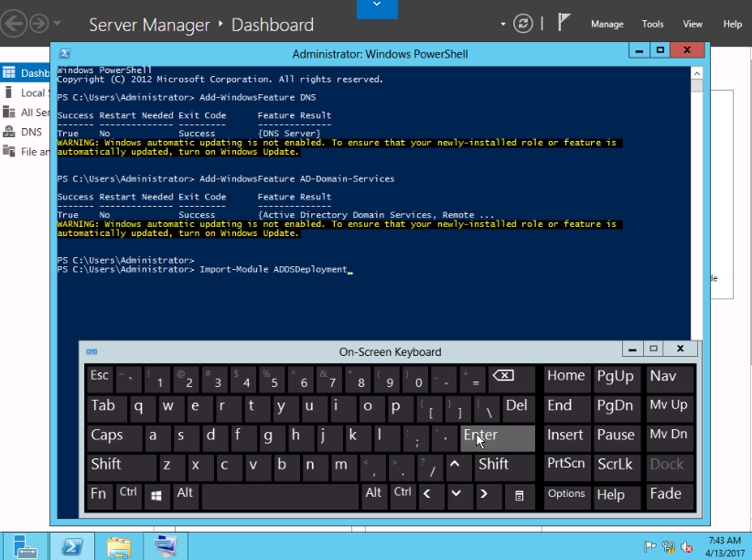Open the View menu
752x560 pixels.
(x=692, y=24)
